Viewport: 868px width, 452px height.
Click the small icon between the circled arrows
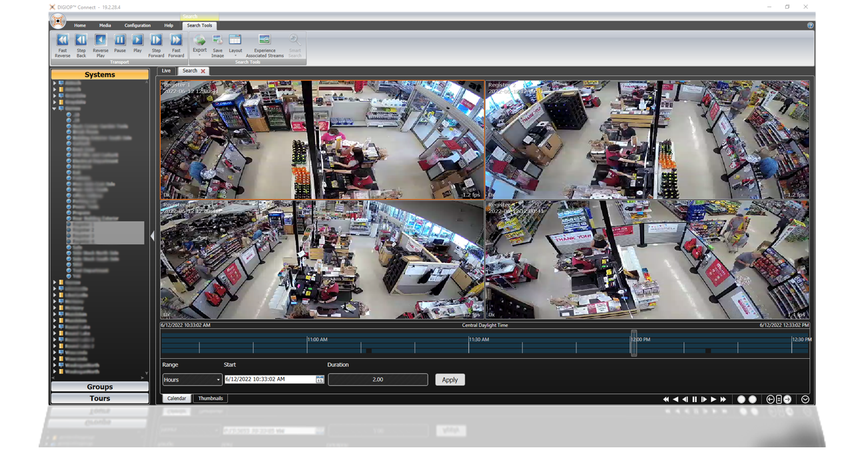[x=779, y=399]
